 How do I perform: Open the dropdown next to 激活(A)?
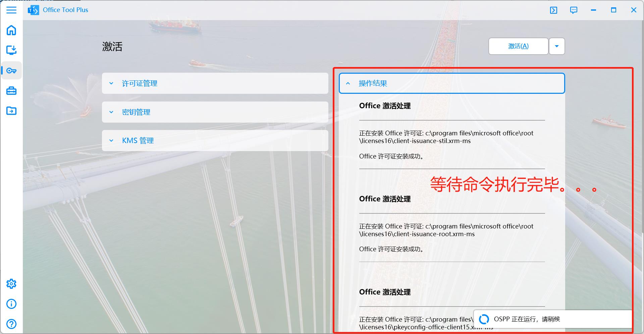(556, 46)
